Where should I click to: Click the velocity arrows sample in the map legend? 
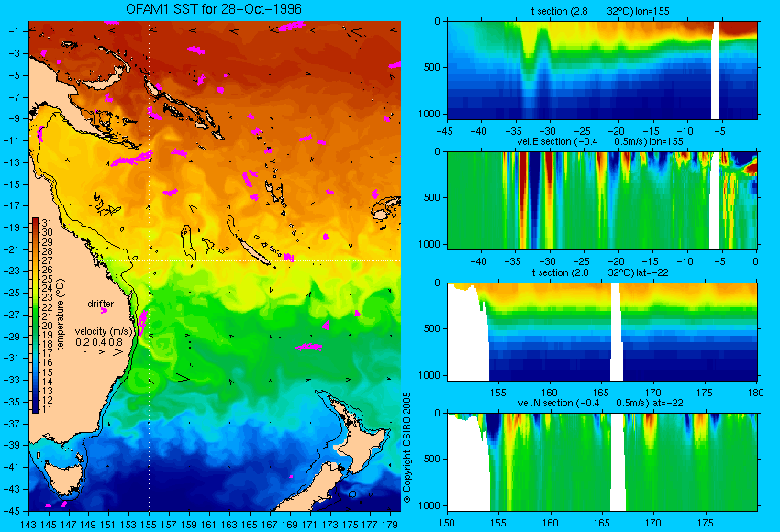pos(104,352)
